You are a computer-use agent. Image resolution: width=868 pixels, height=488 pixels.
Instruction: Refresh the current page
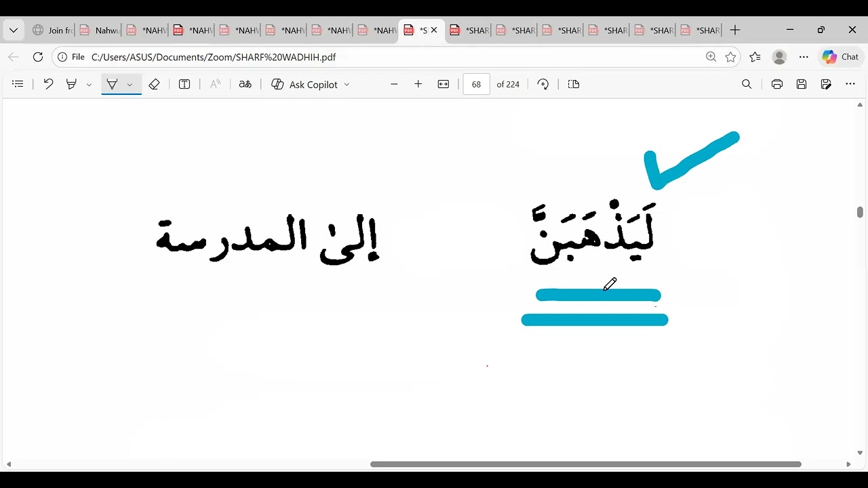(38, 57)
